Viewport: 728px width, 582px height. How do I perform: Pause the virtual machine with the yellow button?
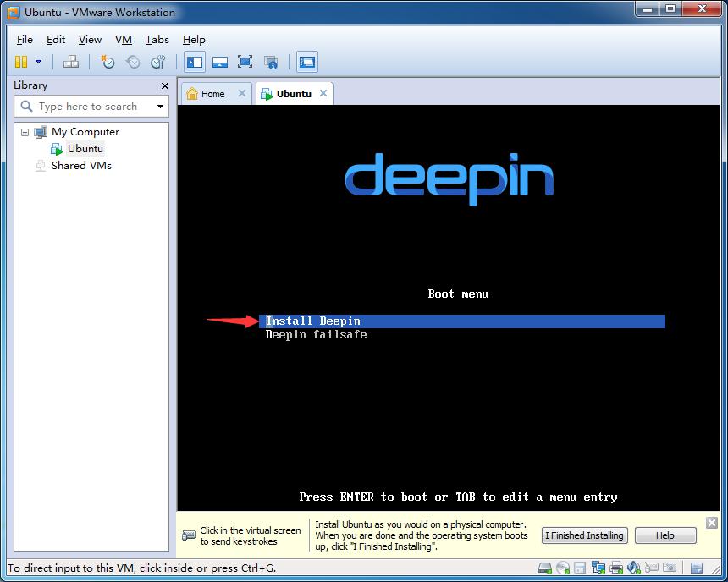point(21,62)
